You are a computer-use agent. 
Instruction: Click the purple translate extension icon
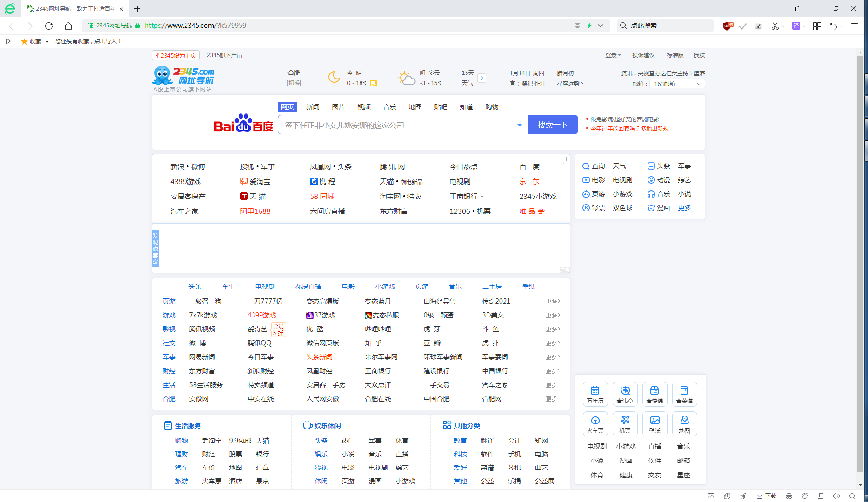796,26
